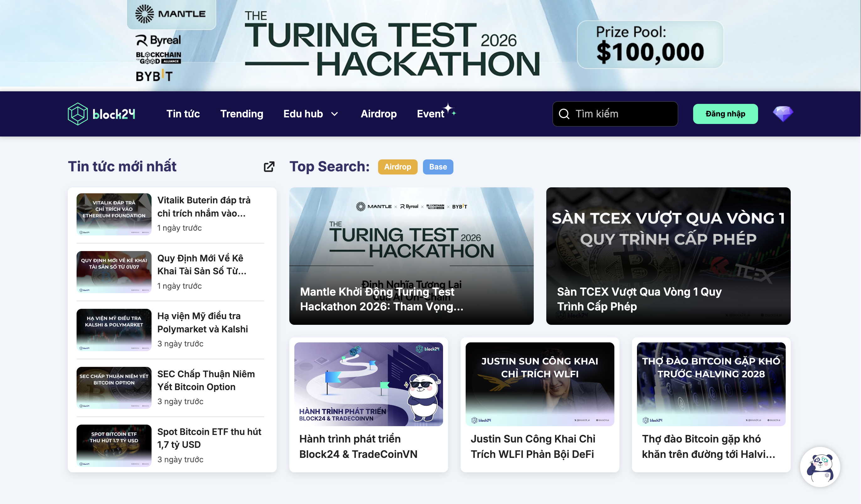Image resolution: width=861 pixels, height=504 pixels.
Task: Click the search magnifier icon
Action: coord(564,114)
